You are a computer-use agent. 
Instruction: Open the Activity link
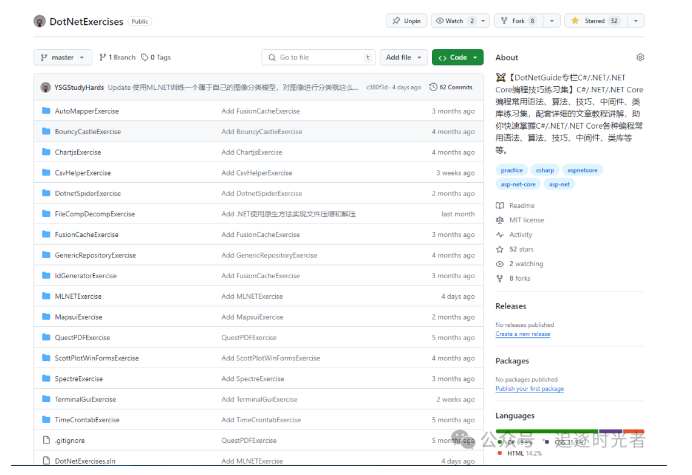pyautogui.click(x=514, y=234)
